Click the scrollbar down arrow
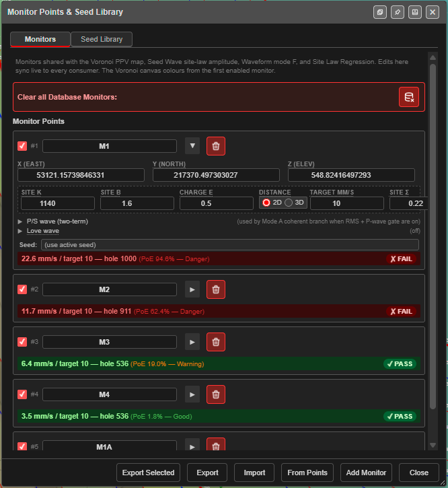This screenshot has width=448, height=488. click(x=433, y=445)
